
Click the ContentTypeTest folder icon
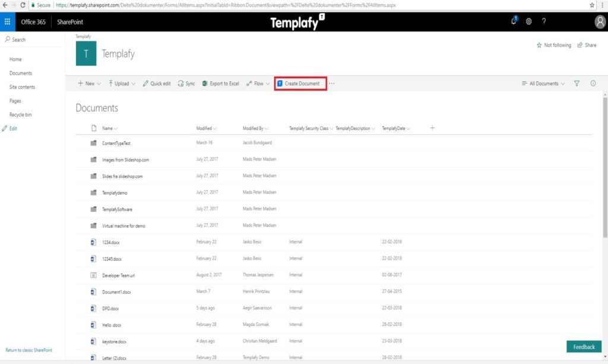pyautogui.click(x=93, y=143)
